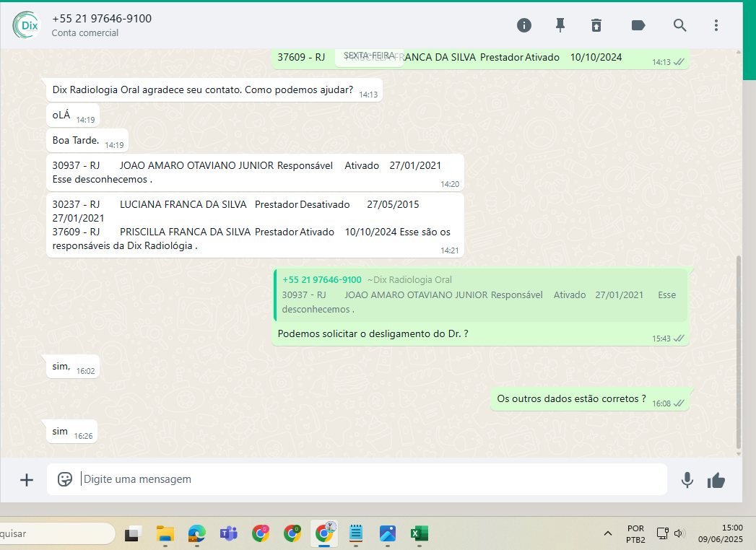The height and width of the screenshot is (550, 756).
Task: Click scroll-up arrow of chat scrollbar
Action: point(739,52)
